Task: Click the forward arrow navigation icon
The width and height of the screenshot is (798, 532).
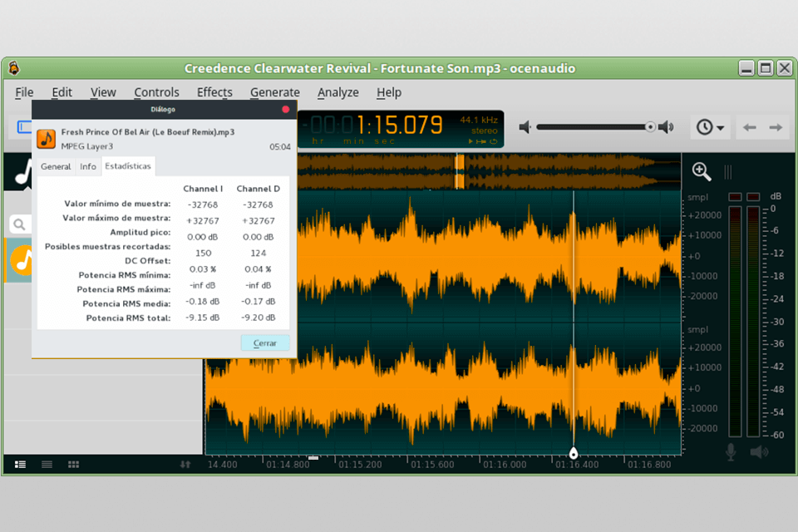Action: [x=776, y=127]
